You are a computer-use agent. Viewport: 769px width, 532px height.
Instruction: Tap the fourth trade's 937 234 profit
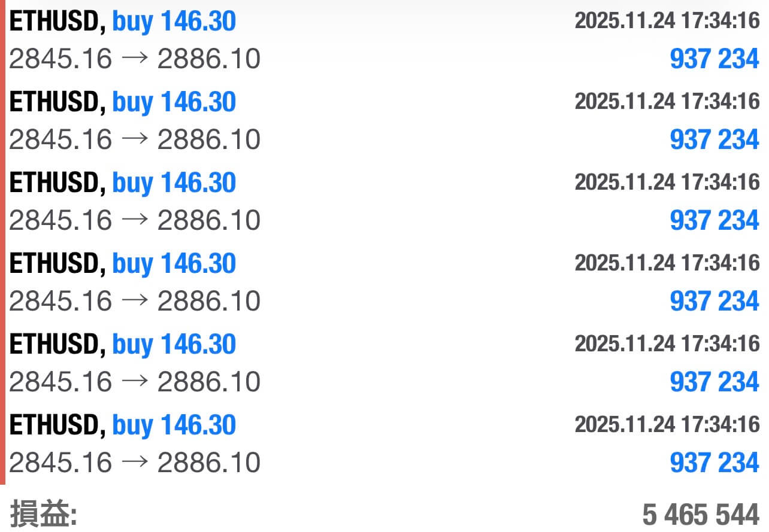pos(714,301)
